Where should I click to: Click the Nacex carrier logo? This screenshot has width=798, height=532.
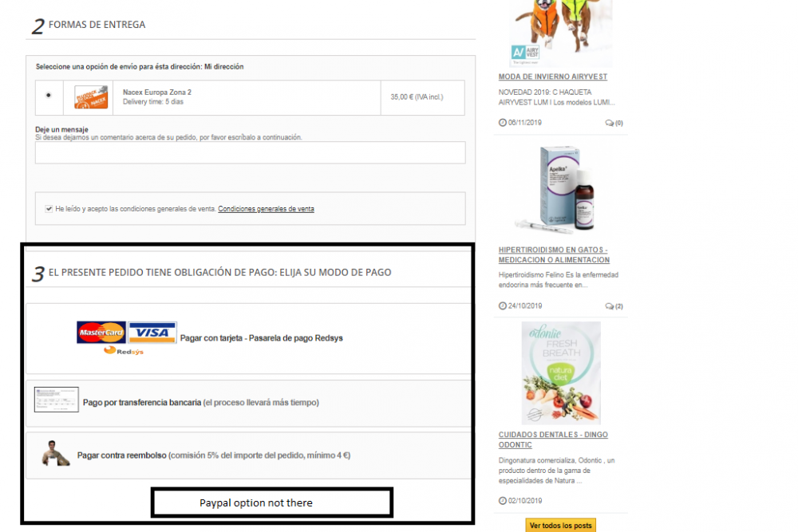click(x=91, y=97)
